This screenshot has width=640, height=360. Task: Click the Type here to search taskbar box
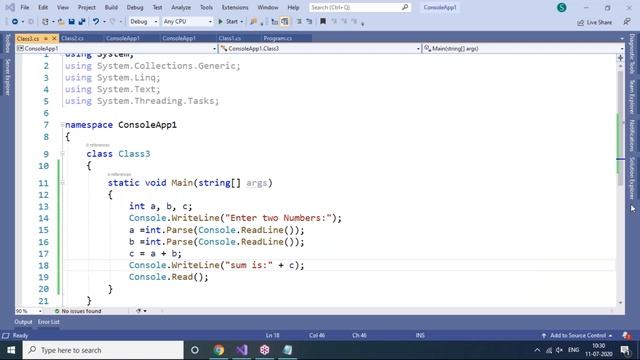tap(103, 350)
